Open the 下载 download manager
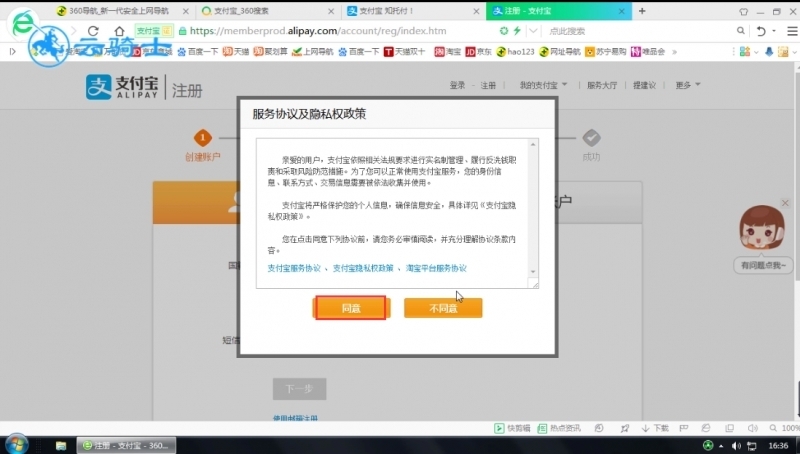The image size is (800, 454). pyautogui.click(x=655, y=428)
